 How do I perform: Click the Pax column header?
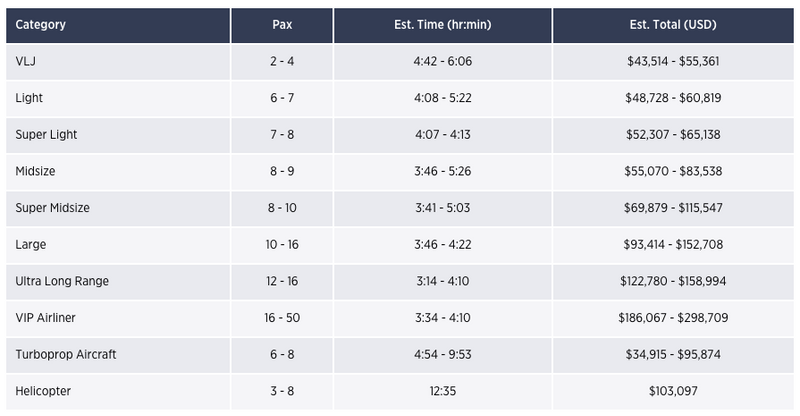click(x=282, y=25)
